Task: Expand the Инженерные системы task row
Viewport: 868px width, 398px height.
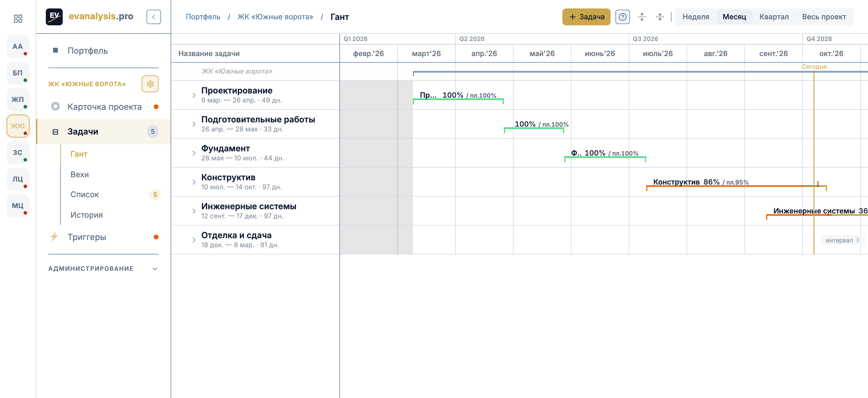Action: (194, 211)
